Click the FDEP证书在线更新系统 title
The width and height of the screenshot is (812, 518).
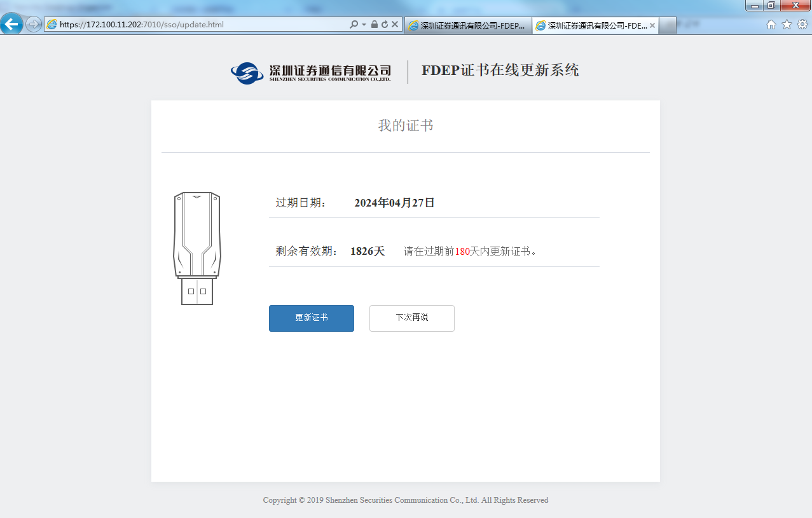(500, 71)
